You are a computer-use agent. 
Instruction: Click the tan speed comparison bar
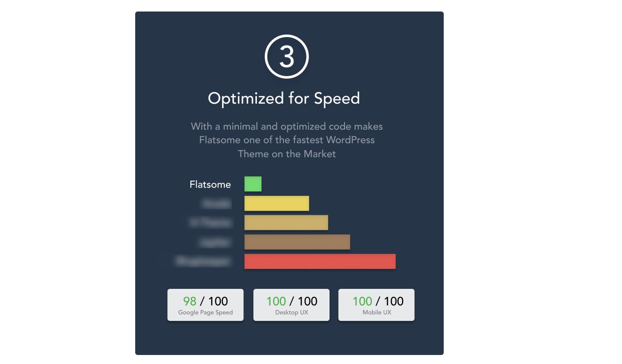click(286, 222)
